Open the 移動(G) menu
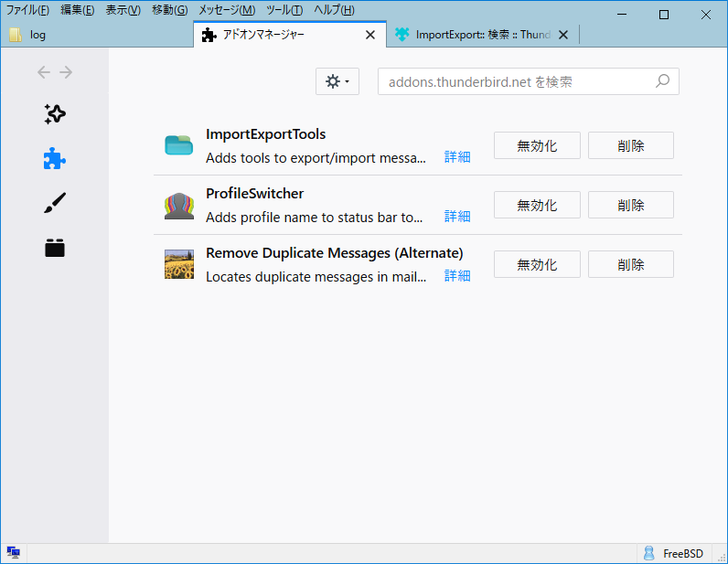This screenshot has width=728, height=564. [x=170, y=10]
